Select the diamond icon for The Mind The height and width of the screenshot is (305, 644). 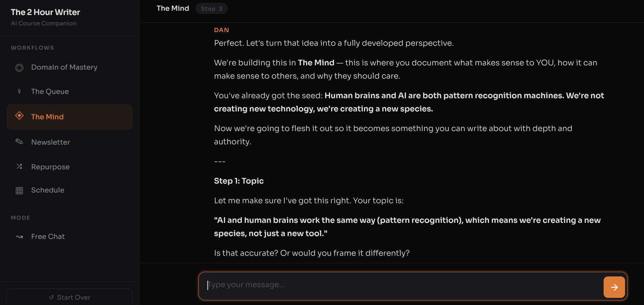pyautogui.click(x=19, y=116)
